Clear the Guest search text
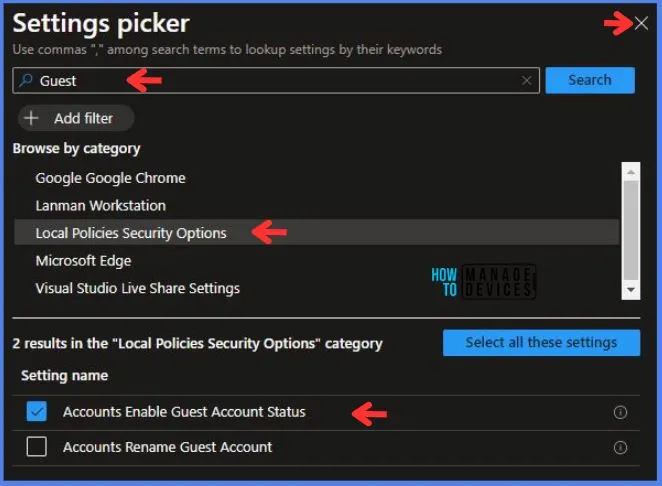Image resolution: width=662 pixels, height=486 pixels. tap(527, 81)
